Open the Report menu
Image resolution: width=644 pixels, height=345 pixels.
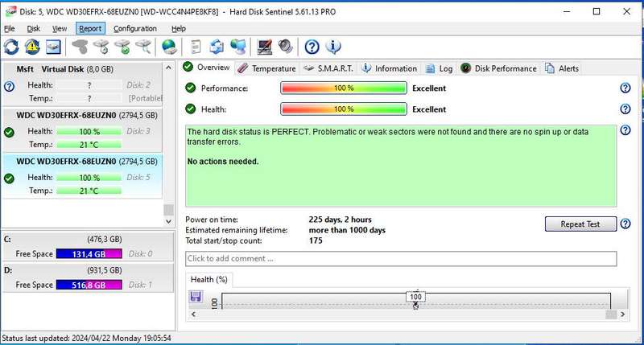coord(90,29)
